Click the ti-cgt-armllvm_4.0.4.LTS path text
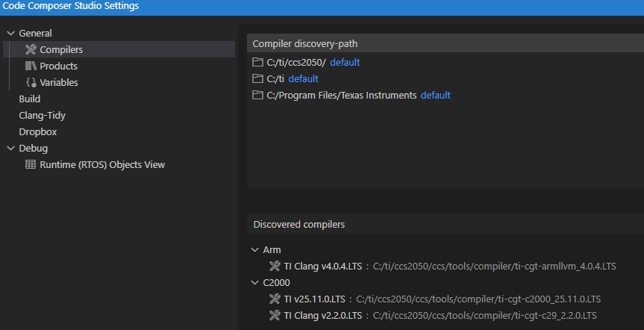 pos(495,267)
